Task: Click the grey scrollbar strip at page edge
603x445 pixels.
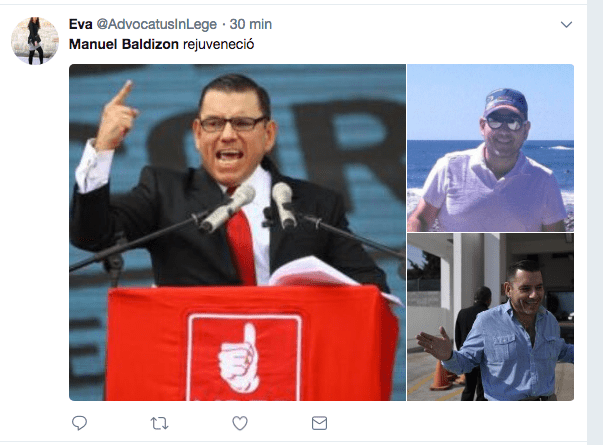Action: coord(595,222)
